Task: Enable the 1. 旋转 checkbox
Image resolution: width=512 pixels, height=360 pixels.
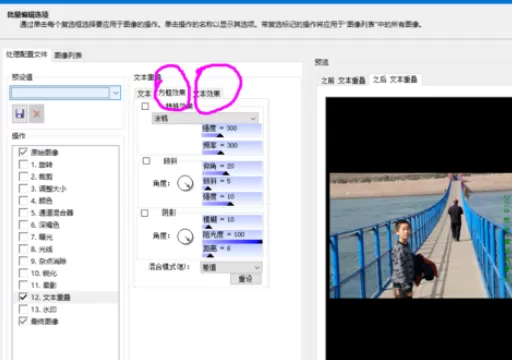Action: pos(23,165)
